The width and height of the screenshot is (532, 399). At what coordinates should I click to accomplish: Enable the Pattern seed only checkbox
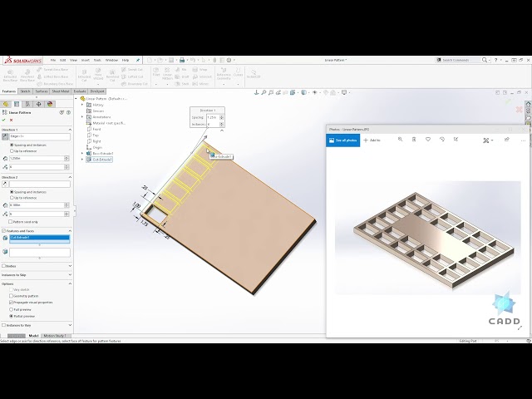(x=11, y=222)
